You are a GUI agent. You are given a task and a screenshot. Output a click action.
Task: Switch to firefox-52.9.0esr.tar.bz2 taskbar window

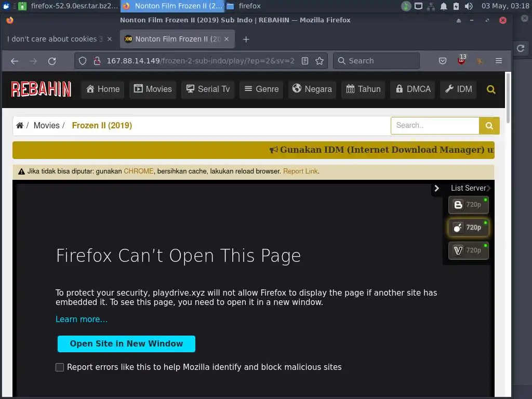click(x=69, y=6)
